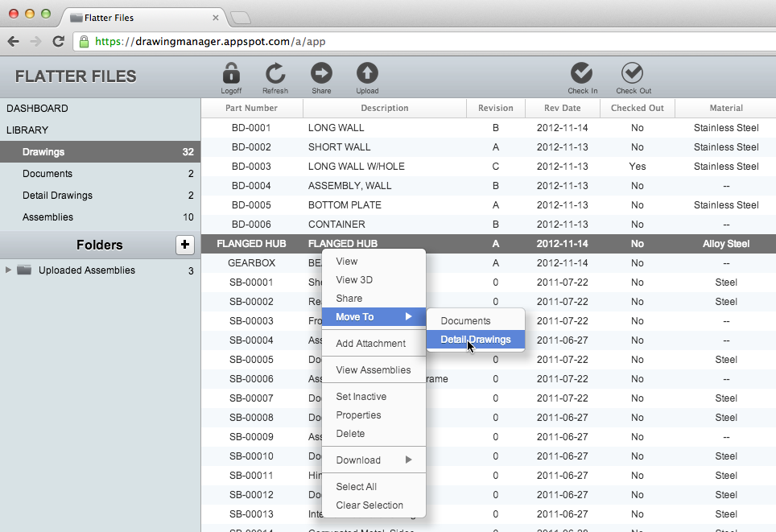Sort by Part Number column header

point(251,108)
